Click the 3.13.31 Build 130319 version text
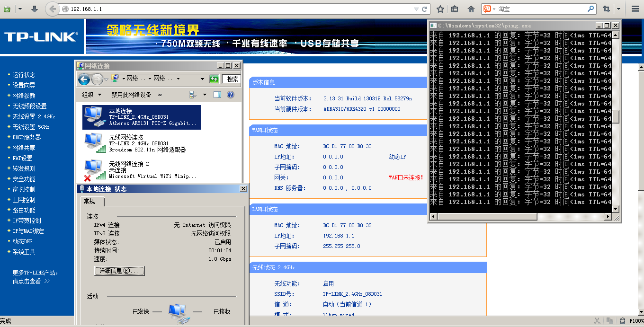This screenshot has width=644, height=327. [x=367, y=98]
